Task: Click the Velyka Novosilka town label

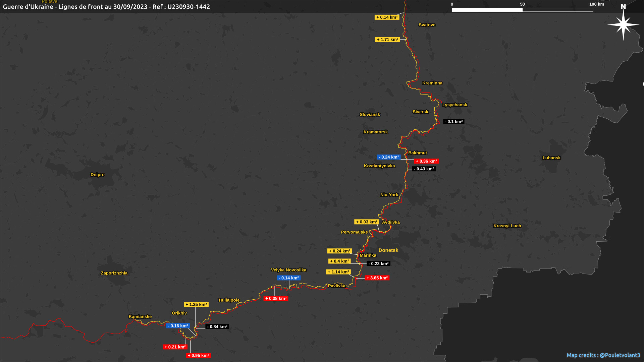Action: (288, 270)
